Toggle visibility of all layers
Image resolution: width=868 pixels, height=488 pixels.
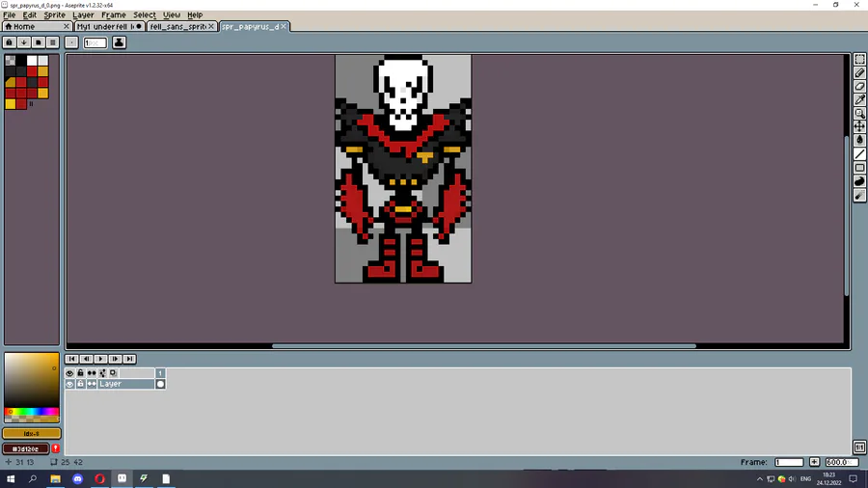click(69, 373)
